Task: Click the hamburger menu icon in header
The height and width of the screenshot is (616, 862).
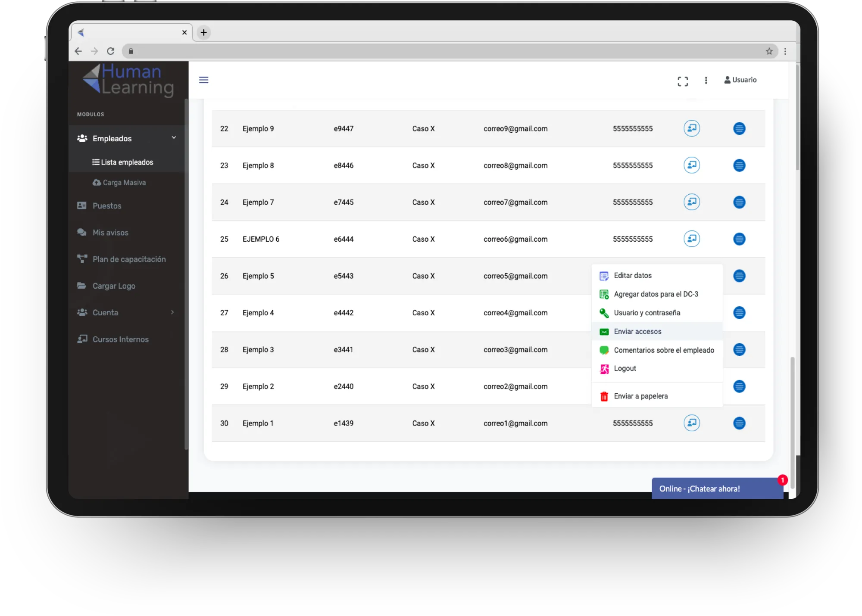Action: [x=204, y=80]
